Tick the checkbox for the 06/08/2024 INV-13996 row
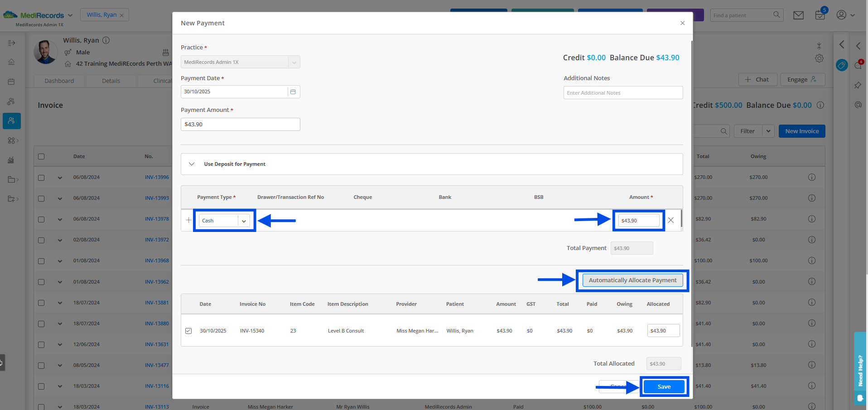The image size is (868, 410). 41,178
